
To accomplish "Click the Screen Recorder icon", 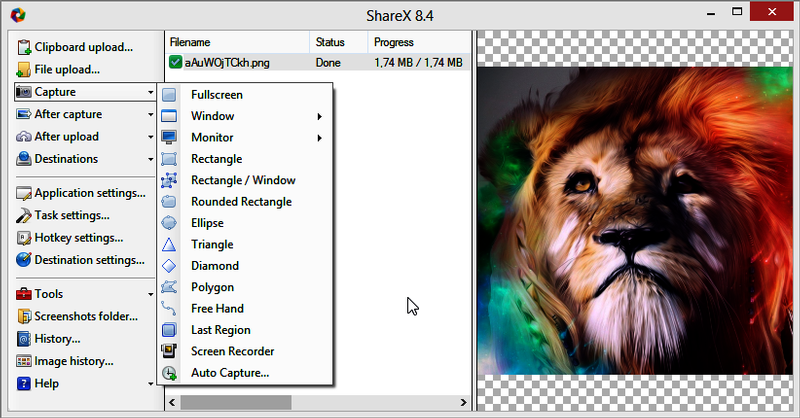I will click(x=169, y=351).
